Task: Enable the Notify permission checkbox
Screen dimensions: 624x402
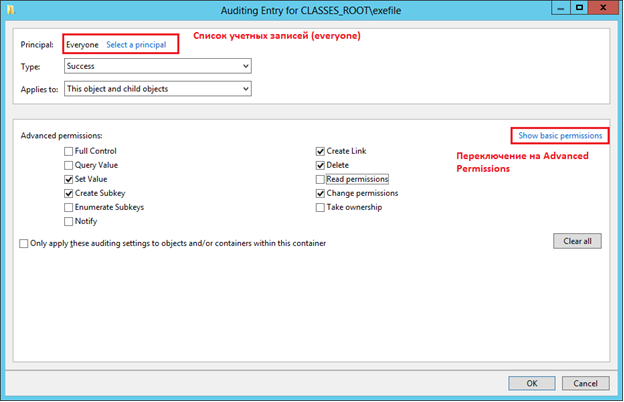Action: [68, 221]
